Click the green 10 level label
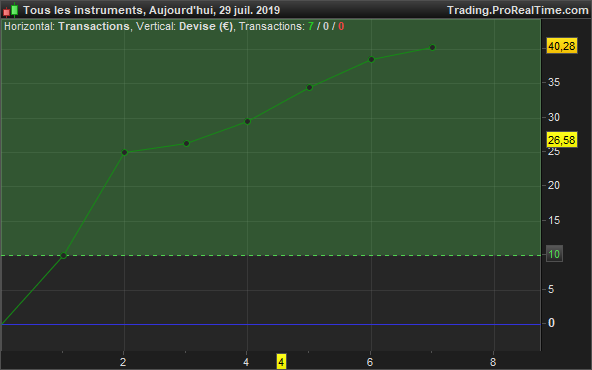This screenshot has width=592, height=370. coord(554,254)
